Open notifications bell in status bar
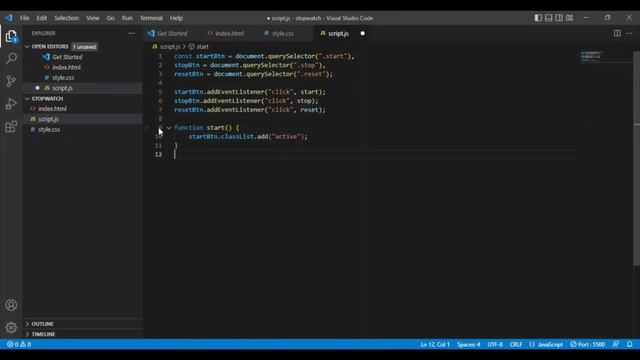This screenshot has width=640, height=360. [x=629, y=344]
